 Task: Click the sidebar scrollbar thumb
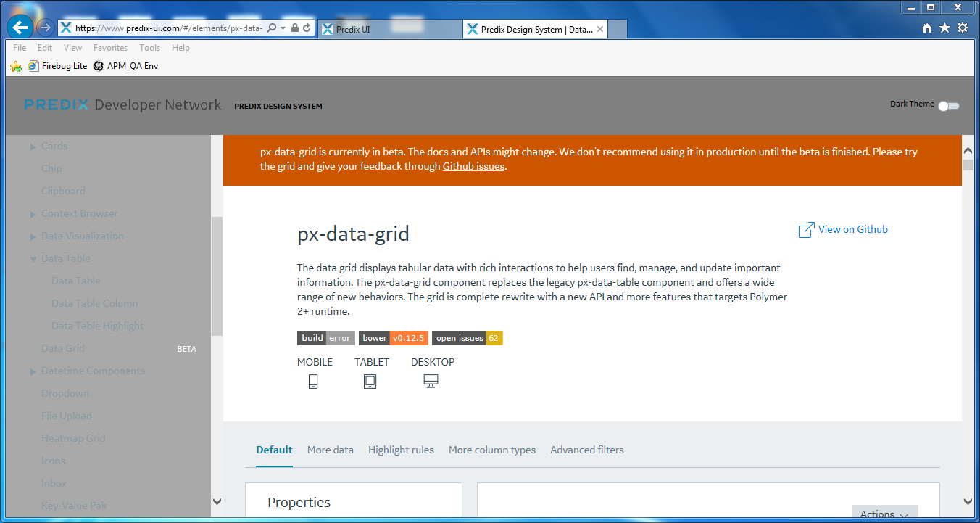tap(217, 276)
